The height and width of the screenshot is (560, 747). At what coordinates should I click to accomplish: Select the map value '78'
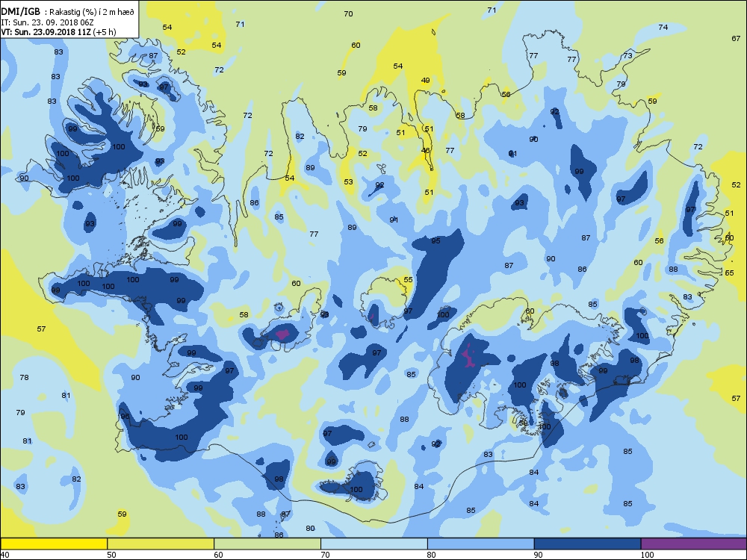point(25,377)
